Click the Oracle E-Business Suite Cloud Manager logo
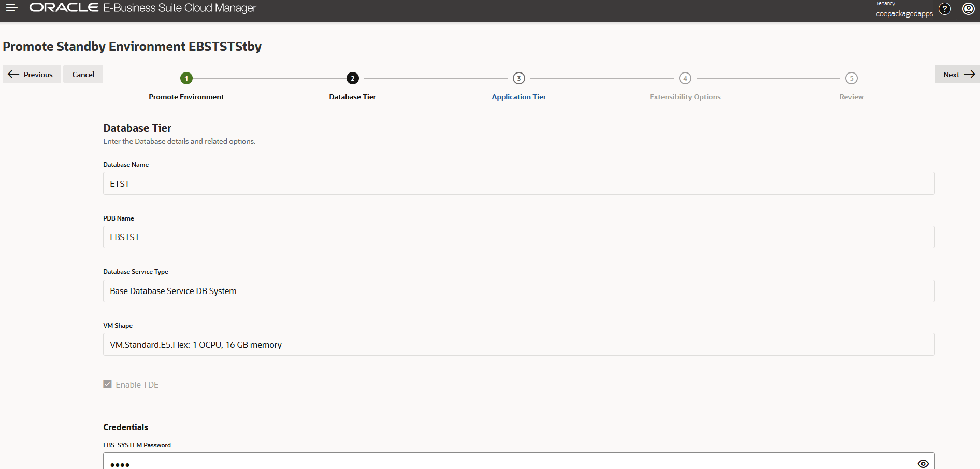Viewport: 980px width, 469px height. (143, 8)
